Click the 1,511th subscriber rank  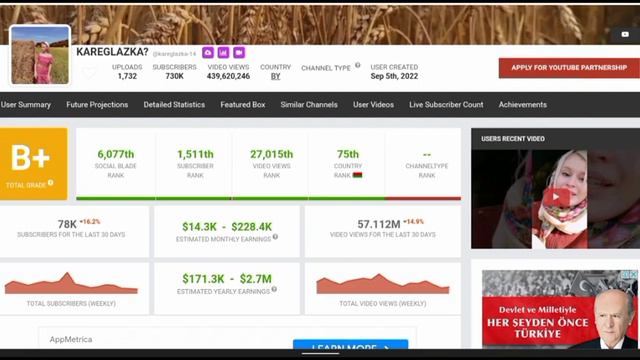tap(195, 154)
